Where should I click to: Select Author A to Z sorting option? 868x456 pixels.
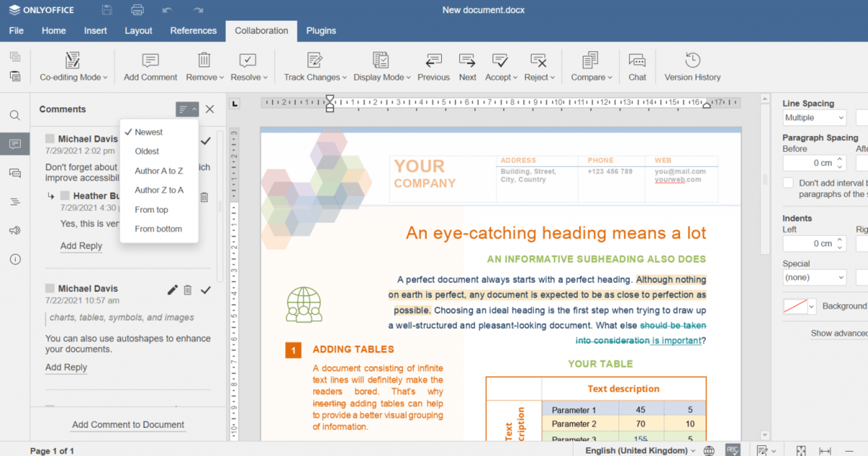coord(160,172)
